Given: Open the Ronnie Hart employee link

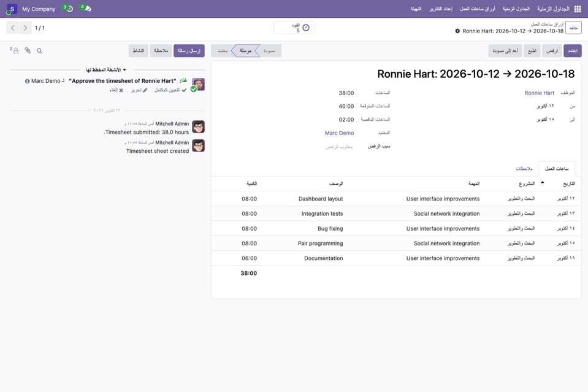Looking at the screenshot, I should pyautogui.click(x=539, y=93).
